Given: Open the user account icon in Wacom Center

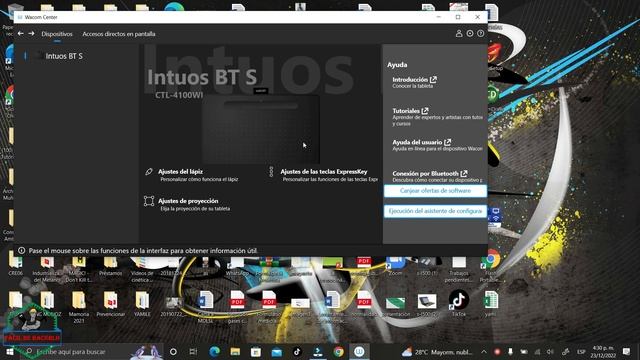Looking at the screenshot, I should (x=459, y=33).
